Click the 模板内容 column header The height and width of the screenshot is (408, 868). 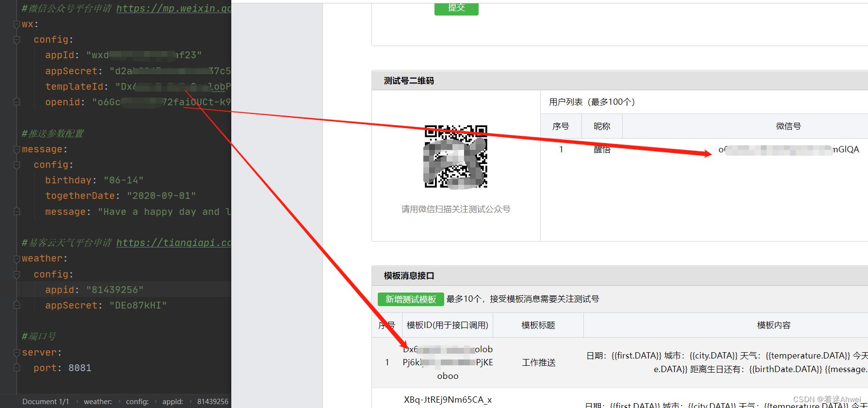coord(774,325)
